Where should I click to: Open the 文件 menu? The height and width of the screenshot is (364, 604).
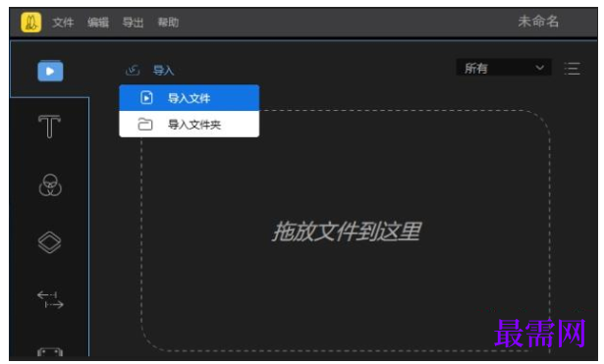click(x=63, y=23)
